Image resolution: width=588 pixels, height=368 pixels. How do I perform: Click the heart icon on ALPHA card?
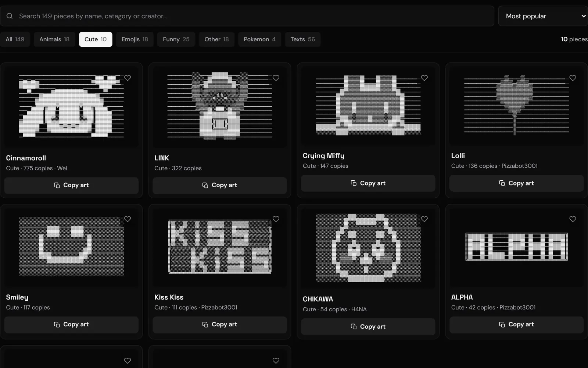tap(573, 219)
